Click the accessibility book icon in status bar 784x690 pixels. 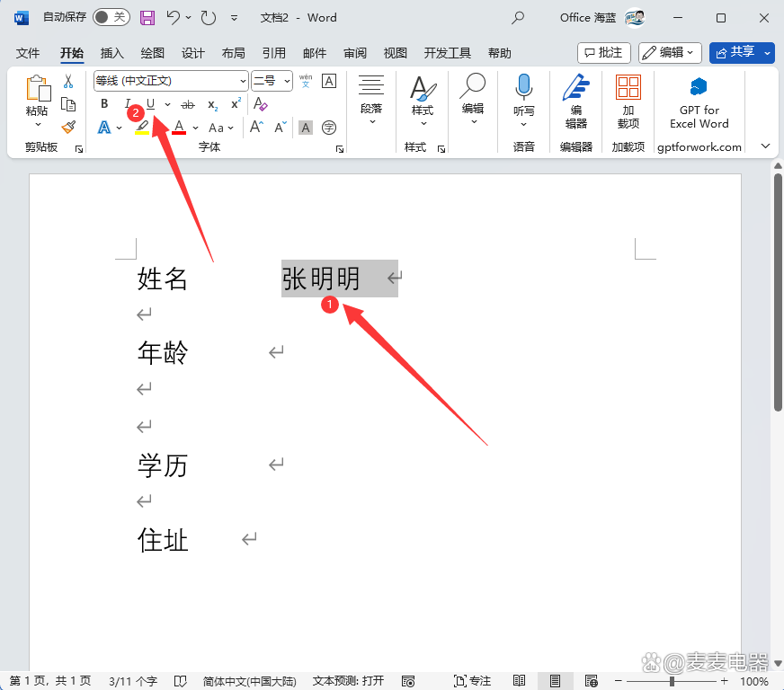180,681
